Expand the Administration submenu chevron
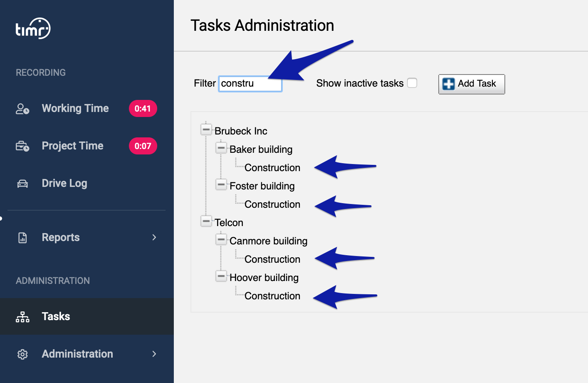 154,354
